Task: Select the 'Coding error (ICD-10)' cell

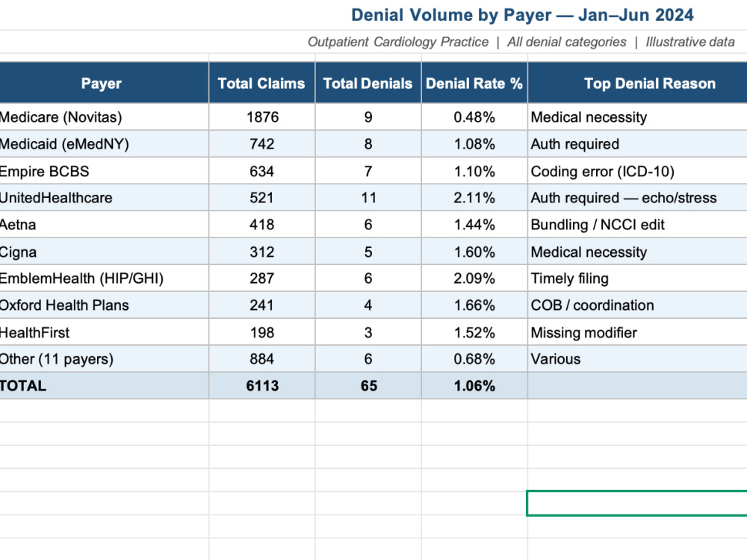Action: click(x=637, y=171)
